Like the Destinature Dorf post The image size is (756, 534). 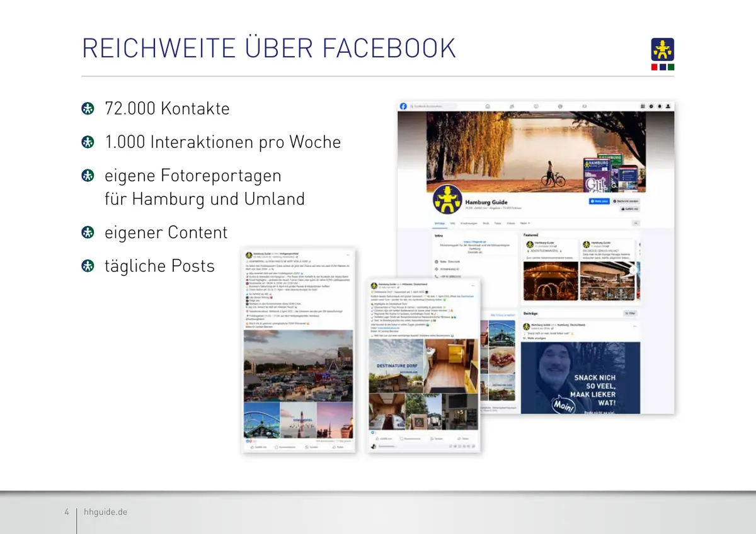[384, 439]
